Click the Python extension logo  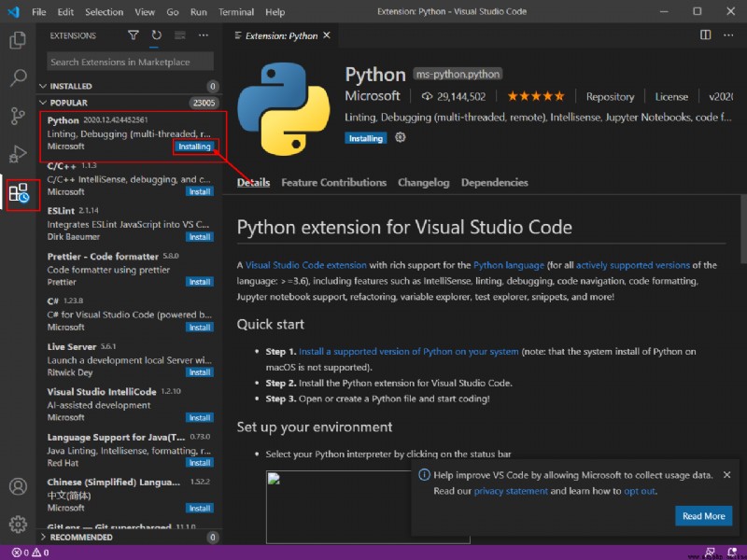coord(284,109)
